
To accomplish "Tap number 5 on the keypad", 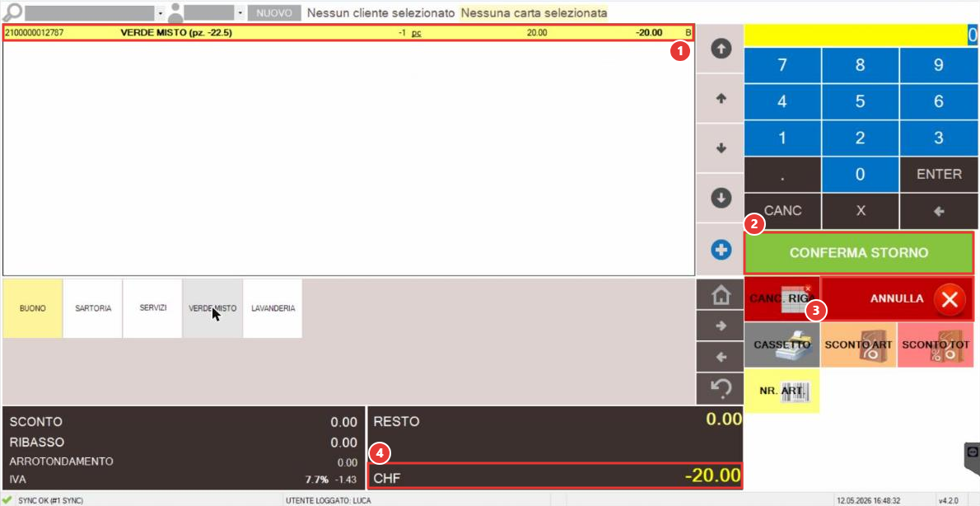I will coord(860,102).
